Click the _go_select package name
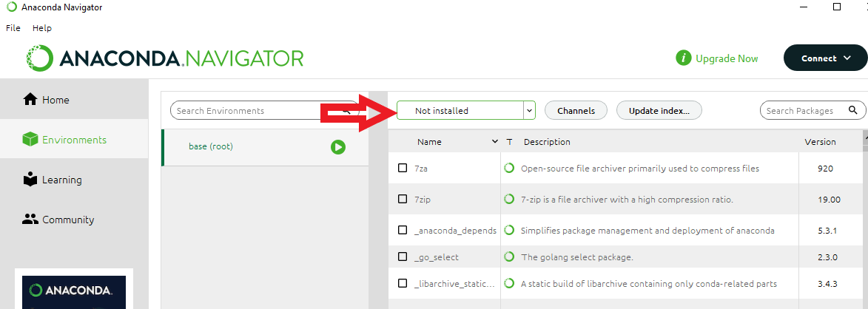 click(x=436, y=257)
